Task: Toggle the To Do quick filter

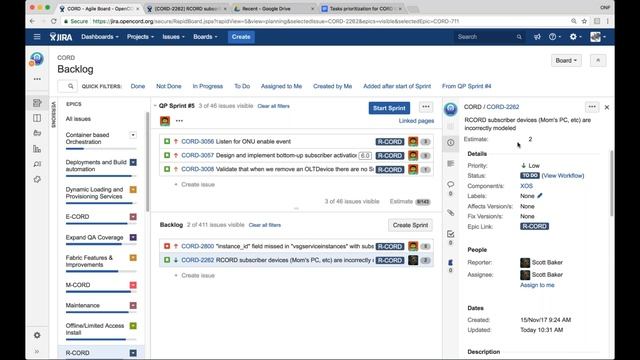Action: point(242,86)
